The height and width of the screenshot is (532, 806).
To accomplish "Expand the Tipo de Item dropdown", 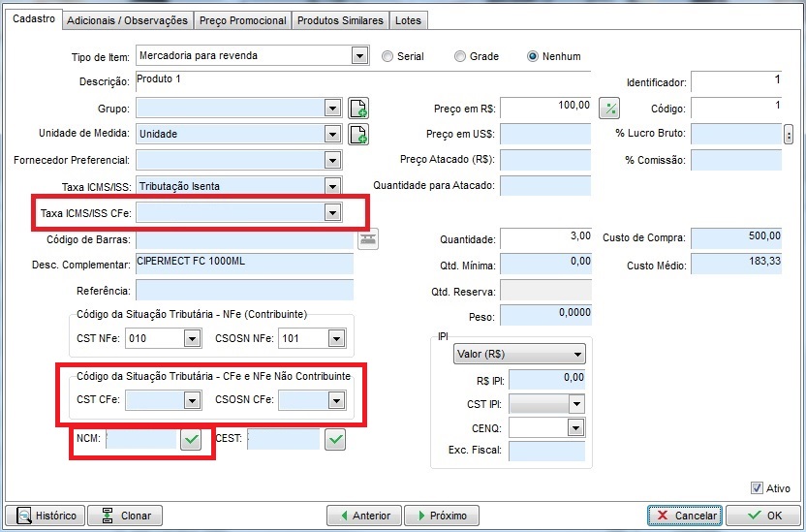I will pos(359,56).
